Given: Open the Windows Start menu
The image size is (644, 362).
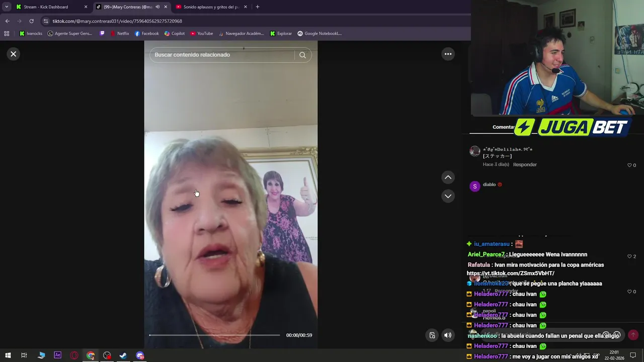Looking at the screenshot, I should (x=8, y=355).
